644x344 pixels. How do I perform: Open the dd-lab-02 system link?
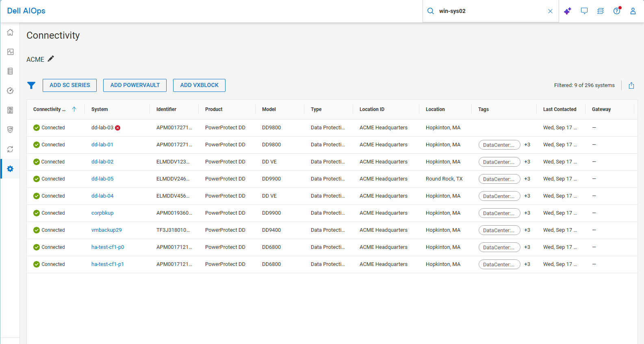pyautogui.click(x=102, y=162)
